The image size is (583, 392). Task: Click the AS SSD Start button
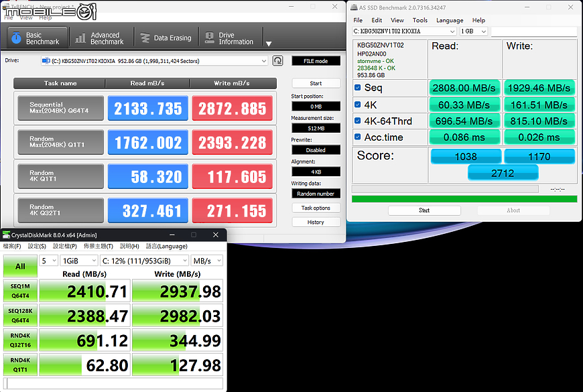click(424, 210)
